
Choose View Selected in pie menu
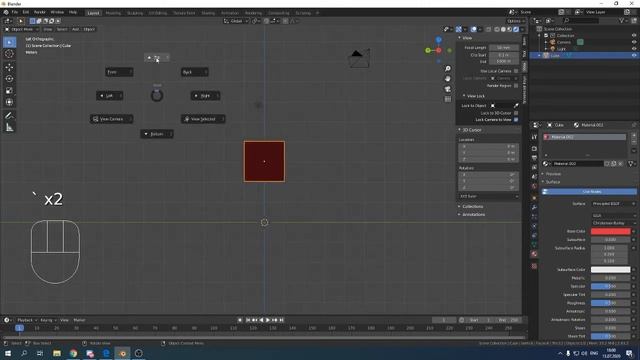(x=203, y=119)
